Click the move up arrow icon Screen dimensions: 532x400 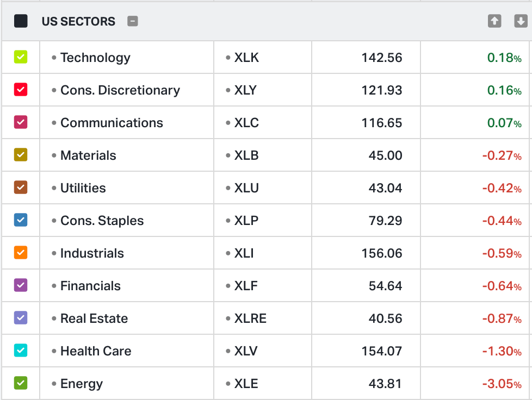(x=494, y=21)
